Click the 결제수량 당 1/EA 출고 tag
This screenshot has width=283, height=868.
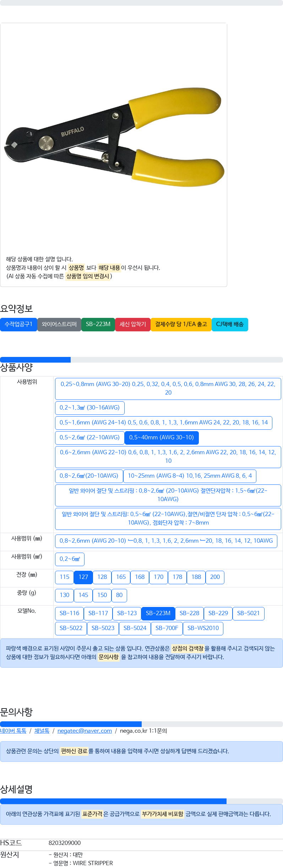click(181, 324)
